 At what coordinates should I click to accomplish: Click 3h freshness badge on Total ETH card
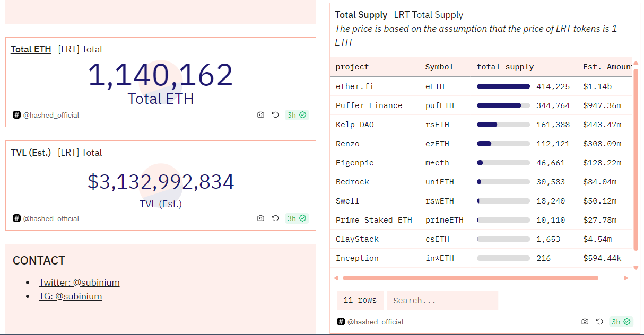click(x=297, y=115)
